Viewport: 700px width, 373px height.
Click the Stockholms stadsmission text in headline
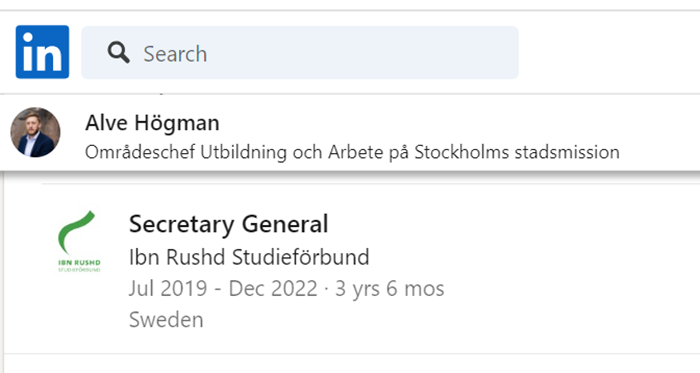point(517,152)
